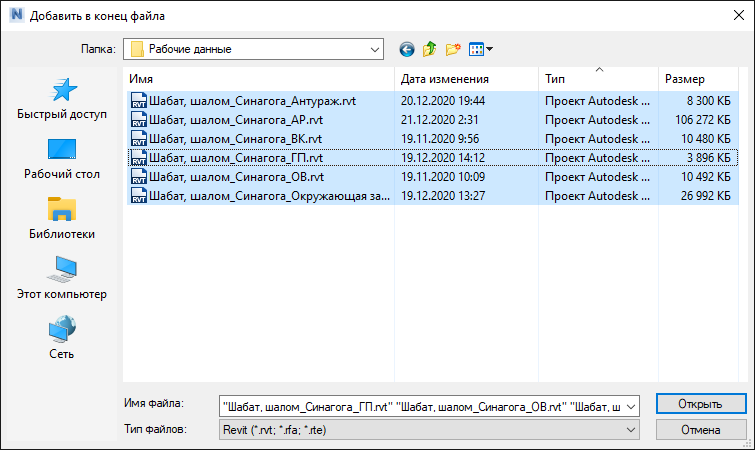Viewport: 755px width, 450px height.
Task: Create a new folder icon
Action: [453, 48]
